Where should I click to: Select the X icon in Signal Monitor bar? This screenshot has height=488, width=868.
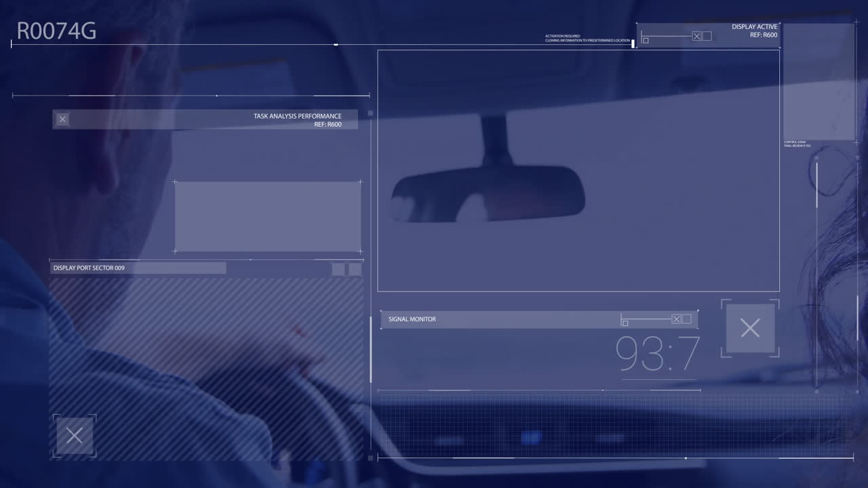tap(676, 319)
